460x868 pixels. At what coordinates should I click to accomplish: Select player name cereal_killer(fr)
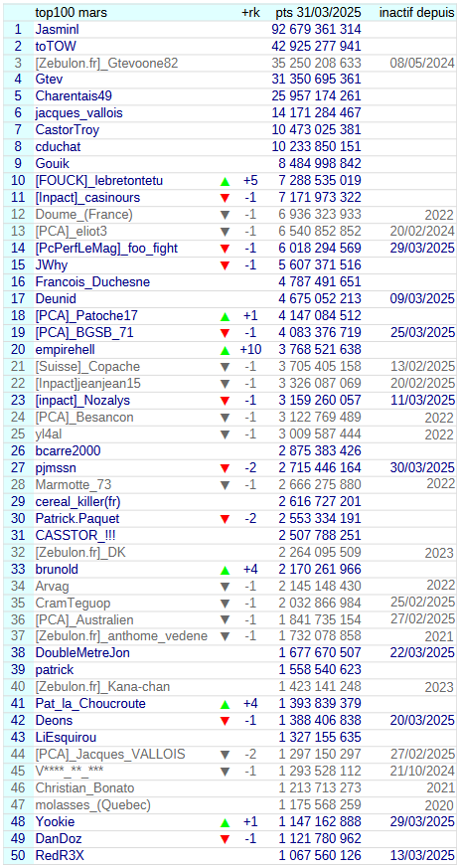[77, 502]
